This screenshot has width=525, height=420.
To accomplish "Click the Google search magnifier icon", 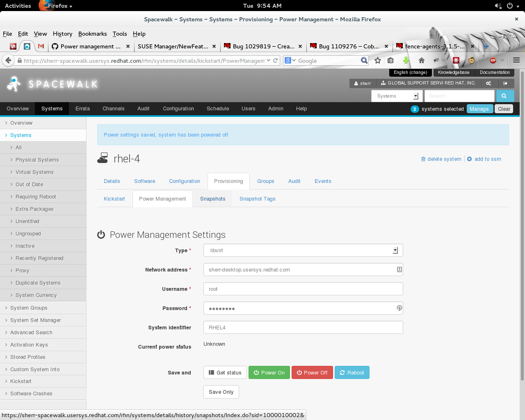I will pyautogui.click(x=364, y=60).
